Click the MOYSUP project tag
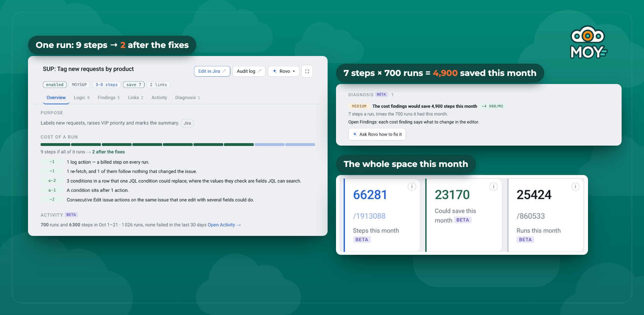The width and height of the screenshot is (644, 315). pos(79,85)
